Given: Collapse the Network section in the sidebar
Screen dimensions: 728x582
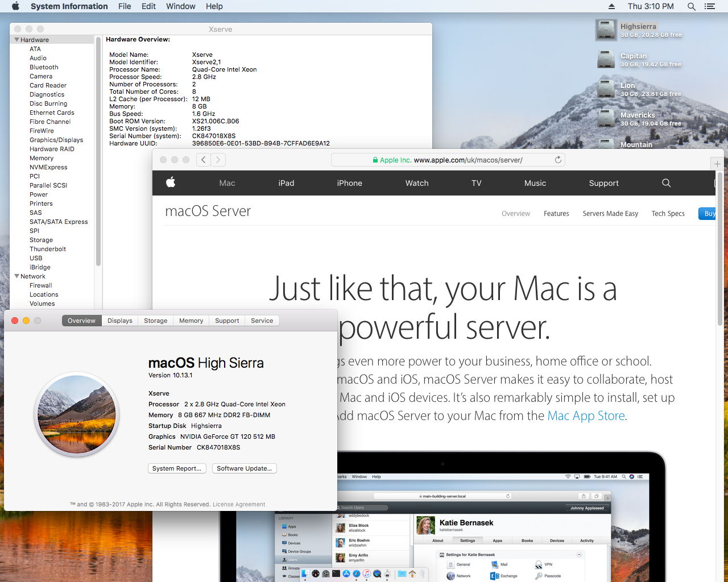Looking at the screenshot, I should (x=17, y=276).
